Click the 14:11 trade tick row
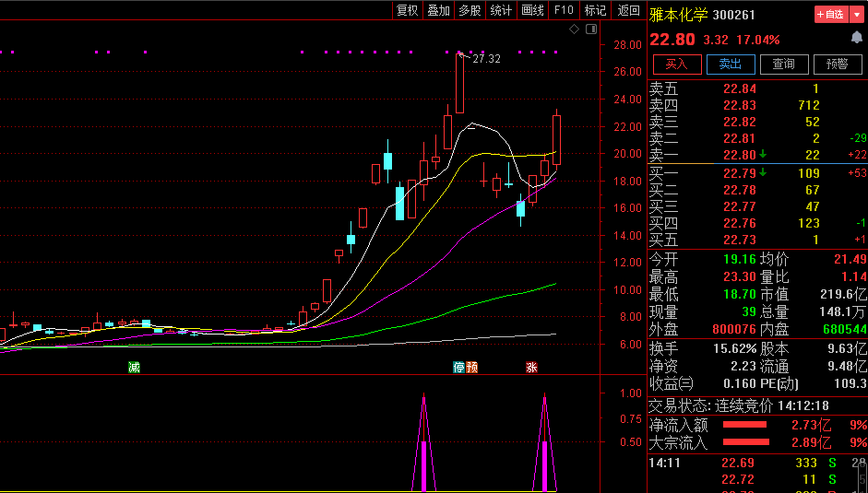The height and width of the screenshot is (493, 868). click(x=756, y=463)
